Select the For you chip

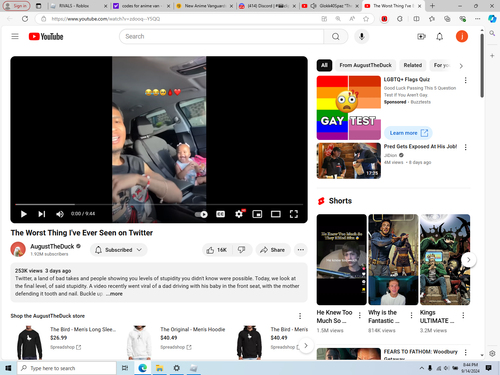442,65
